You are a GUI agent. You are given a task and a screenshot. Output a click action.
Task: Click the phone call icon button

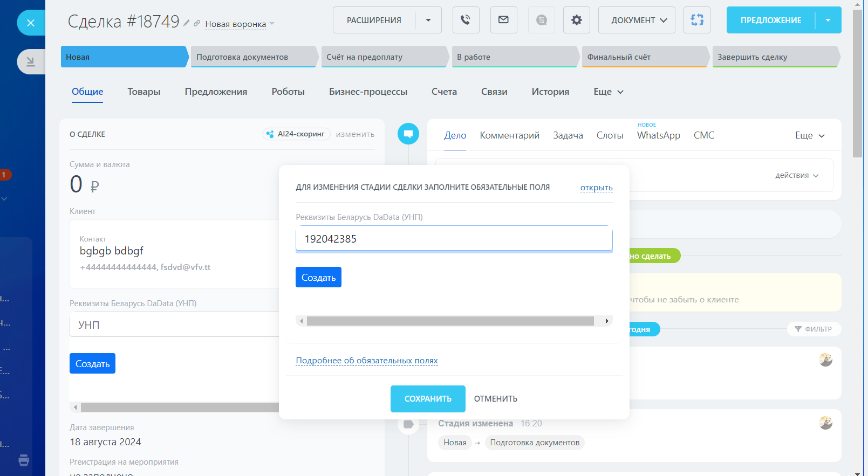pos(466,20)
